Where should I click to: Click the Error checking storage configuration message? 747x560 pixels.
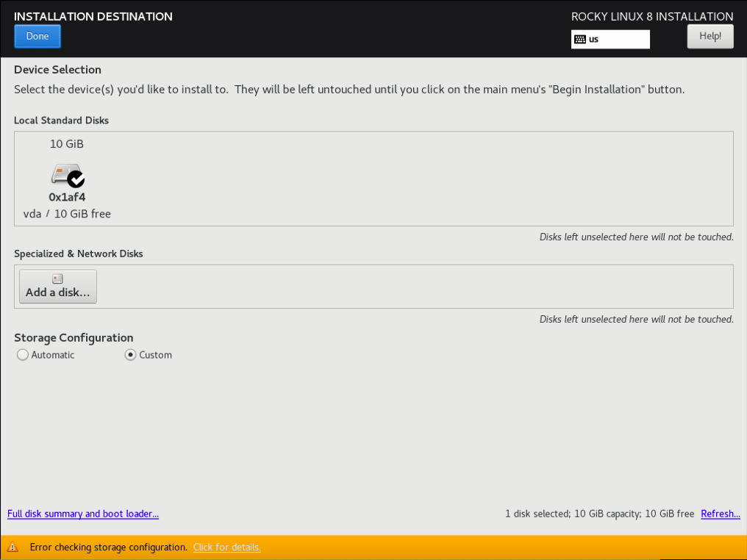coord(109,548)
